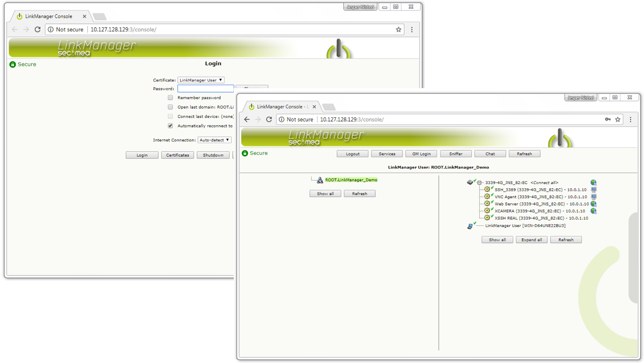Image resolution: width=644 pixels, height=363 pixels.
Task: Open the globe icon on the XCAMERA row
Action: [x=593, y=211]
